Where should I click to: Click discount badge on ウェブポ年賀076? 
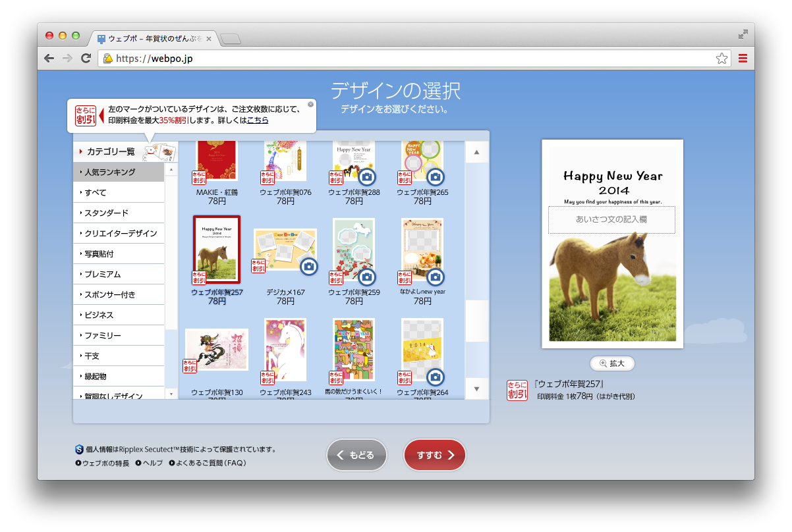click(268, 178)
